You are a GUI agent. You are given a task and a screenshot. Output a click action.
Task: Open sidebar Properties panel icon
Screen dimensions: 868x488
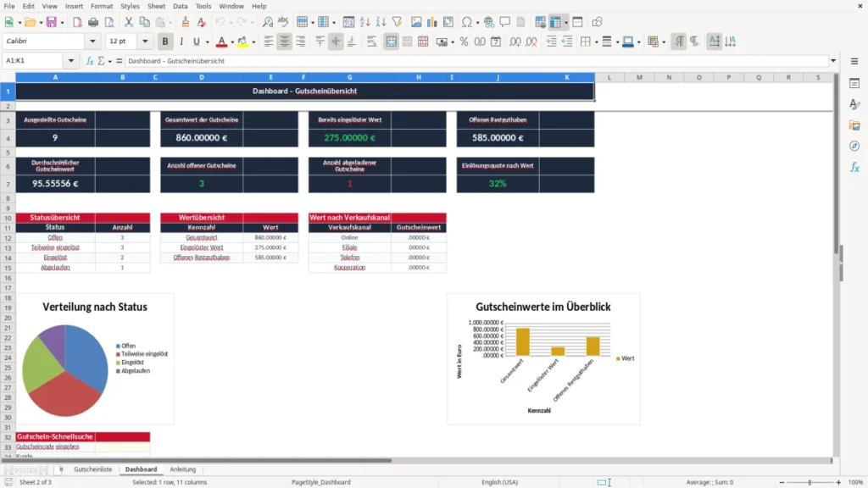854,83
